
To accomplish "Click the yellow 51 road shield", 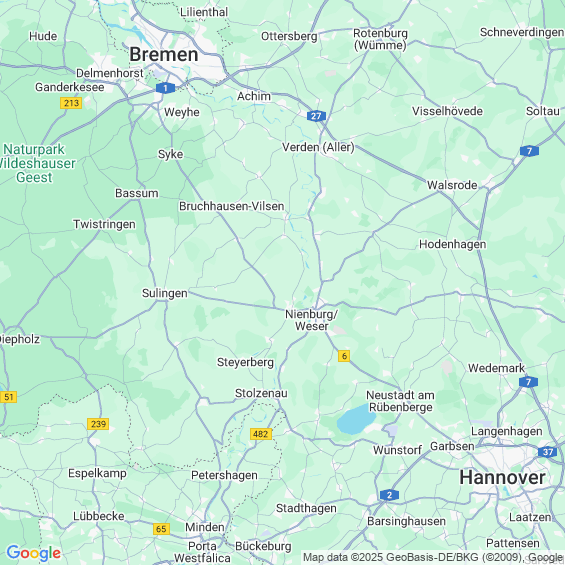I will 8,397.
